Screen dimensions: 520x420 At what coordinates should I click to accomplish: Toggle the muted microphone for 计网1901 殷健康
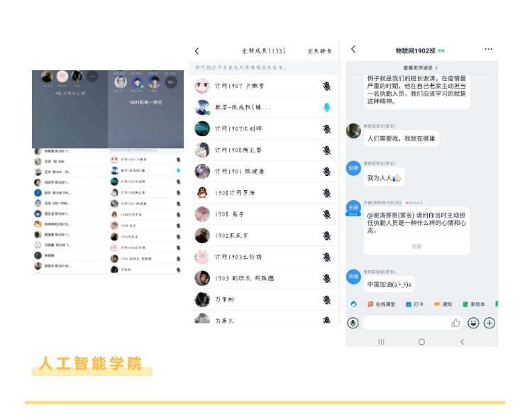[326, 172]
